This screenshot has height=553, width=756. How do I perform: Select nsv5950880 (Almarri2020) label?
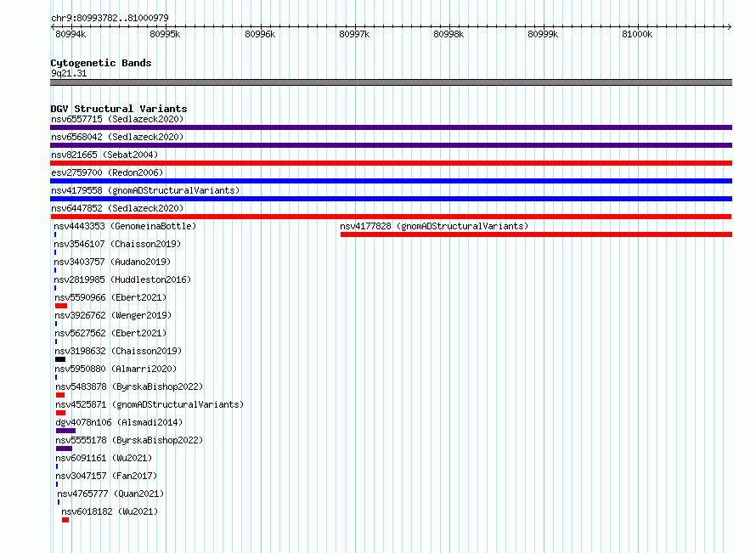116,369
